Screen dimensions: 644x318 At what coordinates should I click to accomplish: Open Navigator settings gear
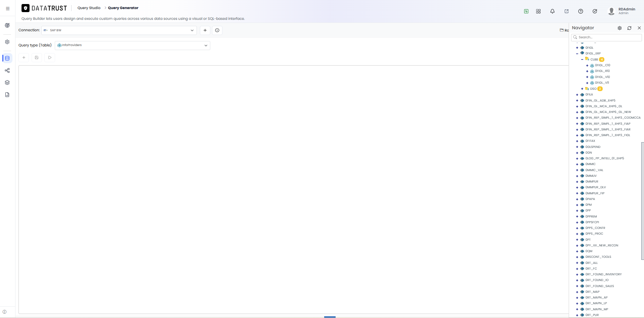click(619, 28)
